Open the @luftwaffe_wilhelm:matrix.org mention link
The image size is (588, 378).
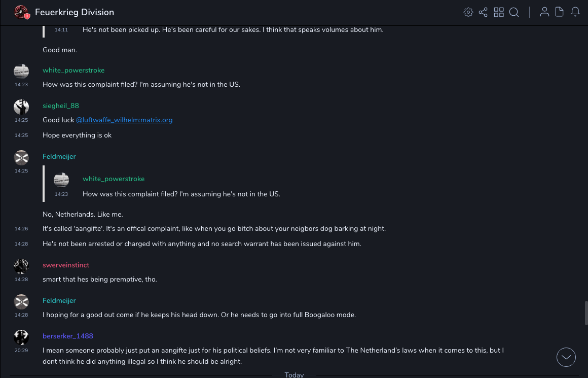[x=124, y=120]
